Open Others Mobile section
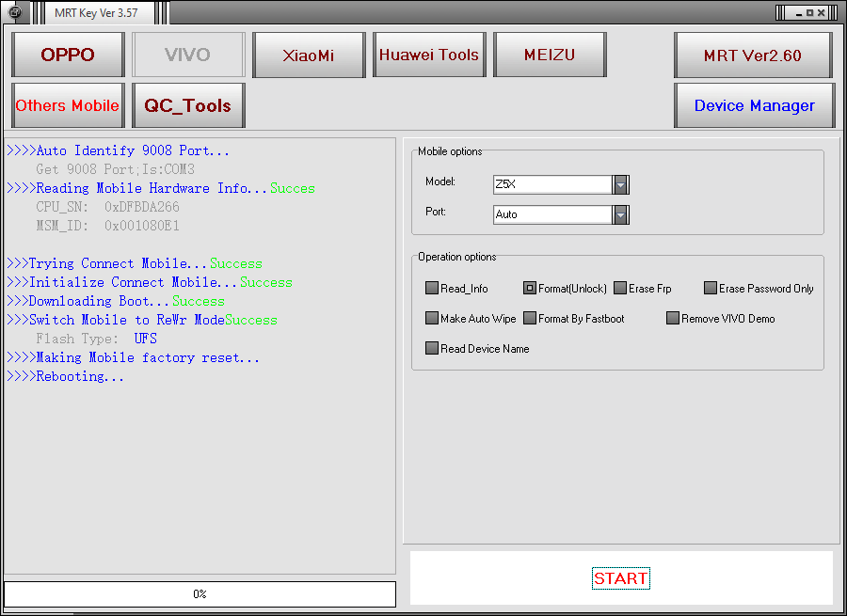The width and height of the screenshot is (847, 616). 68,105
